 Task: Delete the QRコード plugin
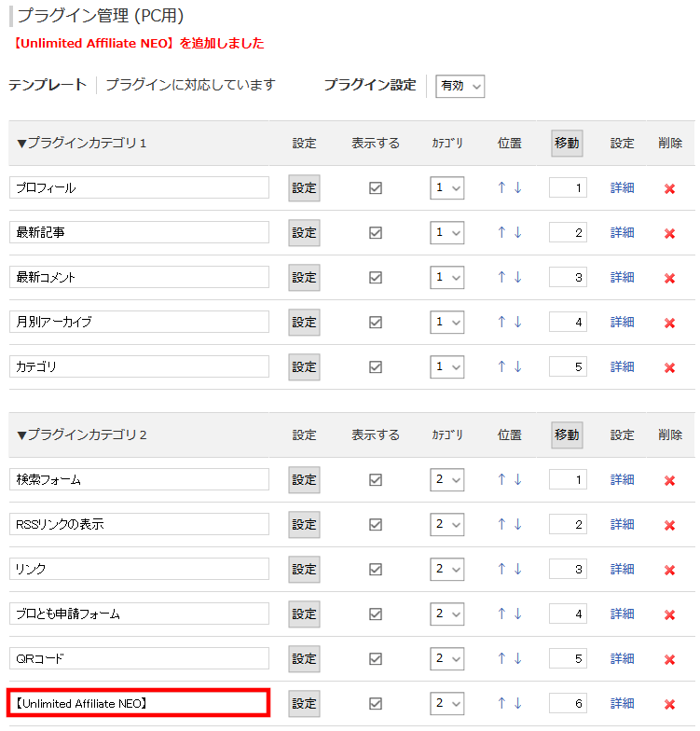click(669, 660)
